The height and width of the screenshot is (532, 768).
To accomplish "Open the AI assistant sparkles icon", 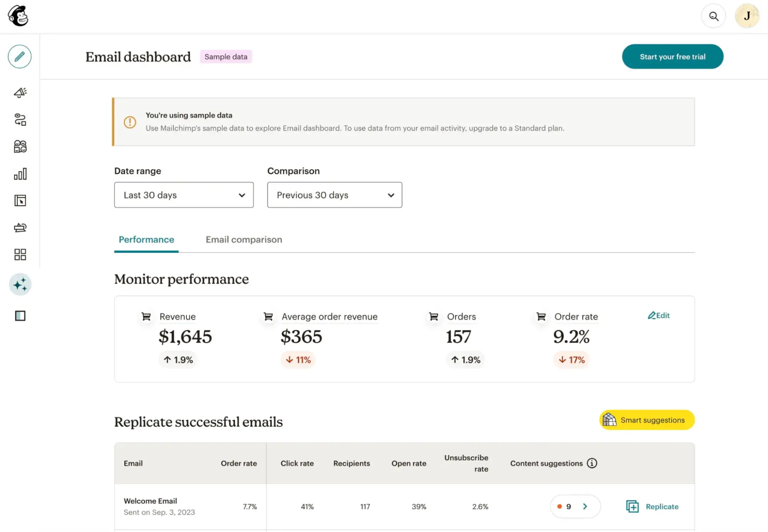I will click(20, 284).
